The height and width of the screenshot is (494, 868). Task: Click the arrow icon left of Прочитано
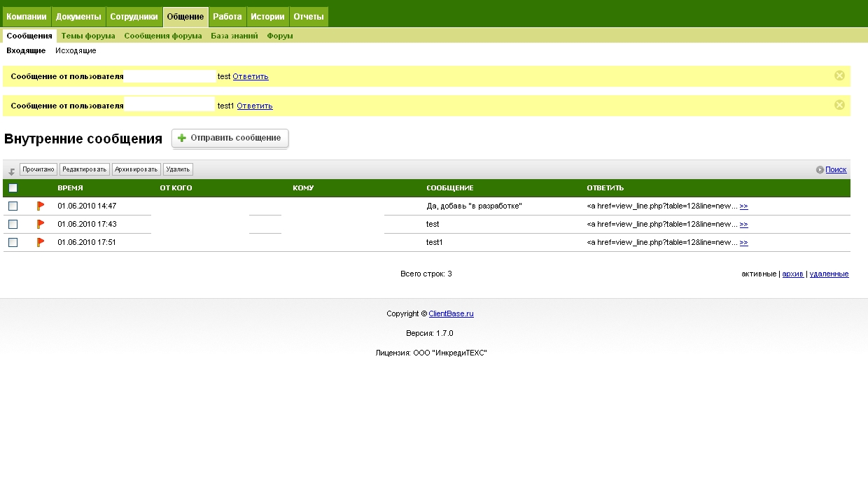(x=12, y=171)
